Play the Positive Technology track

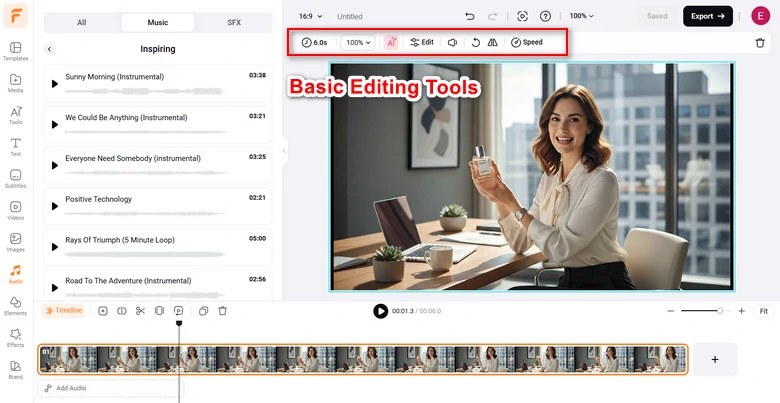55,206
